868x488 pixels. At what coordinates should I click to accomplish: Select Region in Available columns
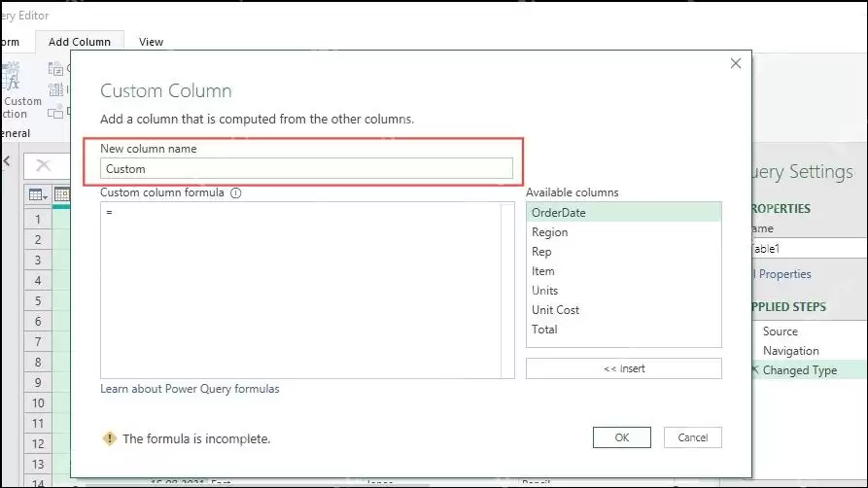point(623,232)
